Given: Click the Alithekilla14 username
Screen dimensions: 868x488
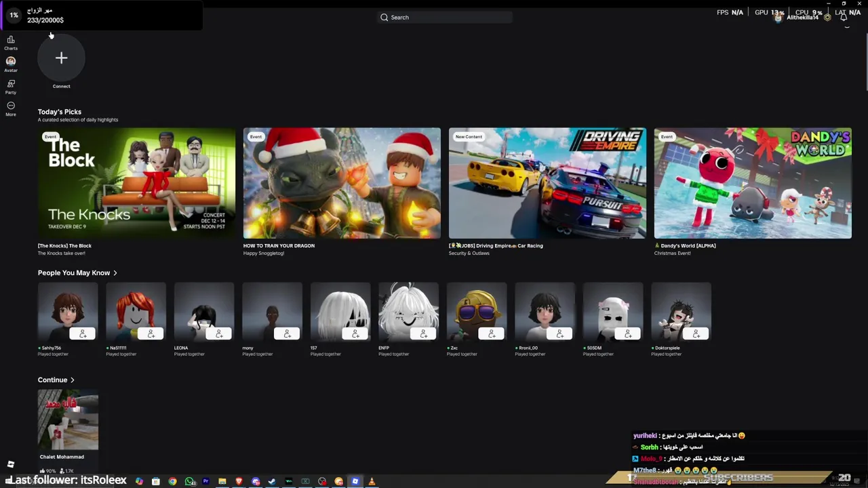Looking at the screenshot, I should point(803,18).
